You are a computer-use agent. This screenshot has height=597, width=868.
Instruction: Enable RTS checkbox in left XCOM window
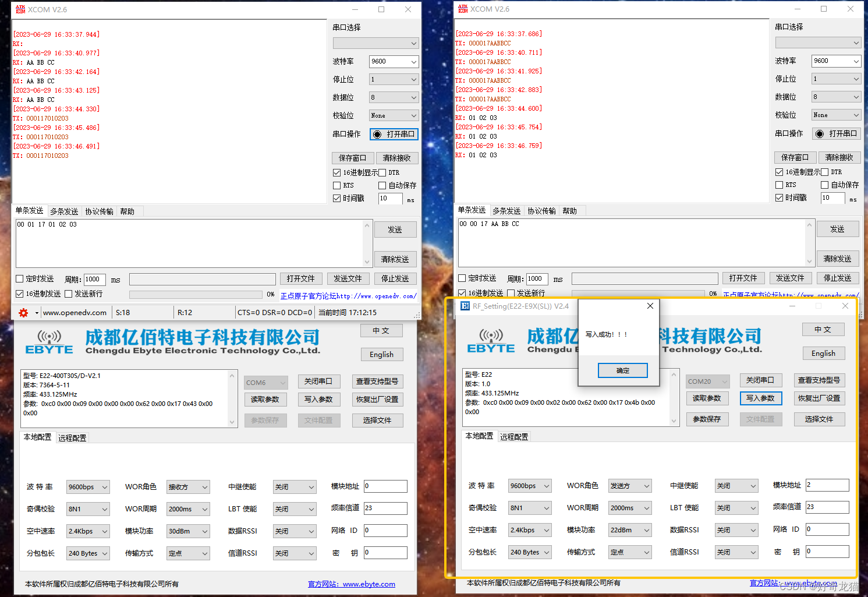point(336,185)
